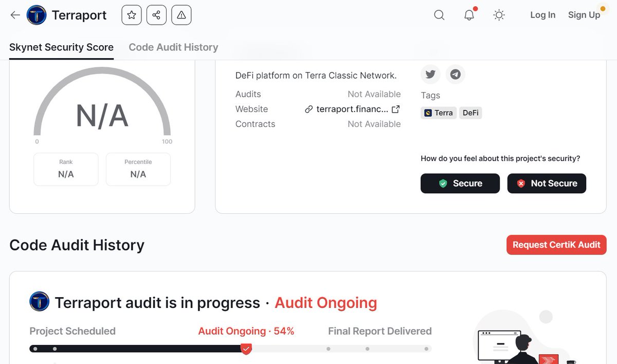Screen dimensions: 617x364
Task: Click the Audits 'Not Available' value
Action: [x=374, y=94]
